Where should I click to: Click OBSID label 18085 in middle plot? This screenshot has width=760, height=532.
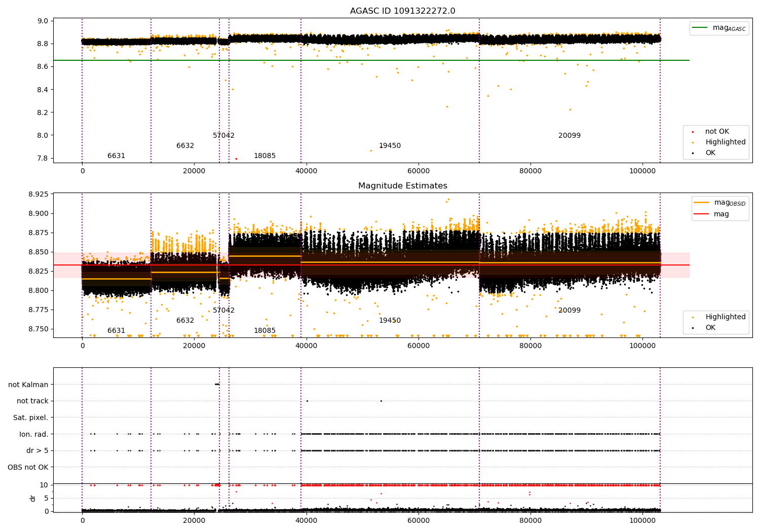point(264,330)
